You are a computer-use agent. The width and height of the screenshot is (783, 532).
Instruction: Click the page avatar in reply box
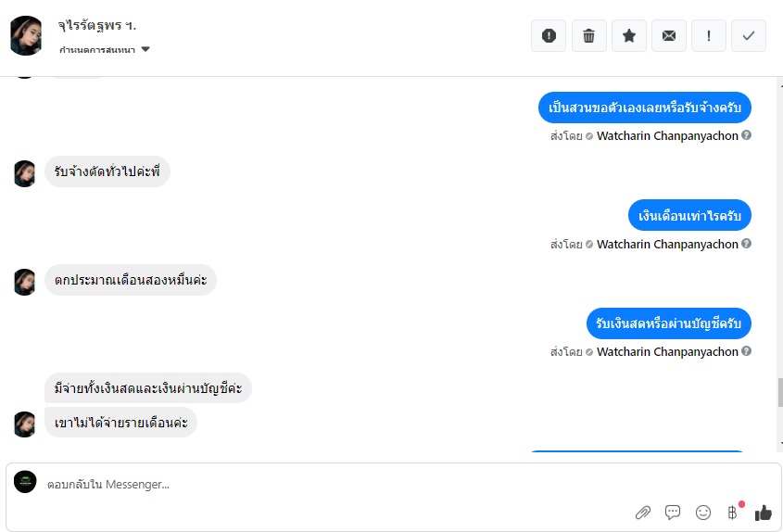[x=25, y=482]
